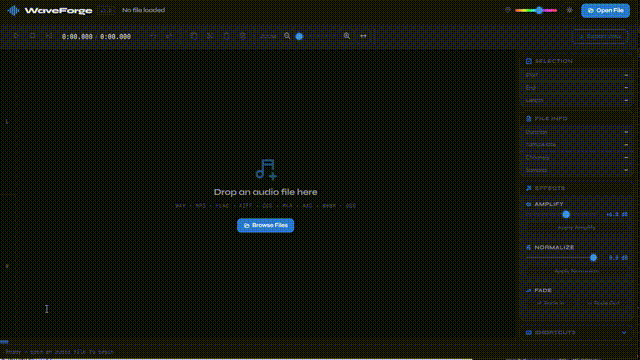
Task: Click the WaveForge waveform logo icon
Action: pos(13,10)
